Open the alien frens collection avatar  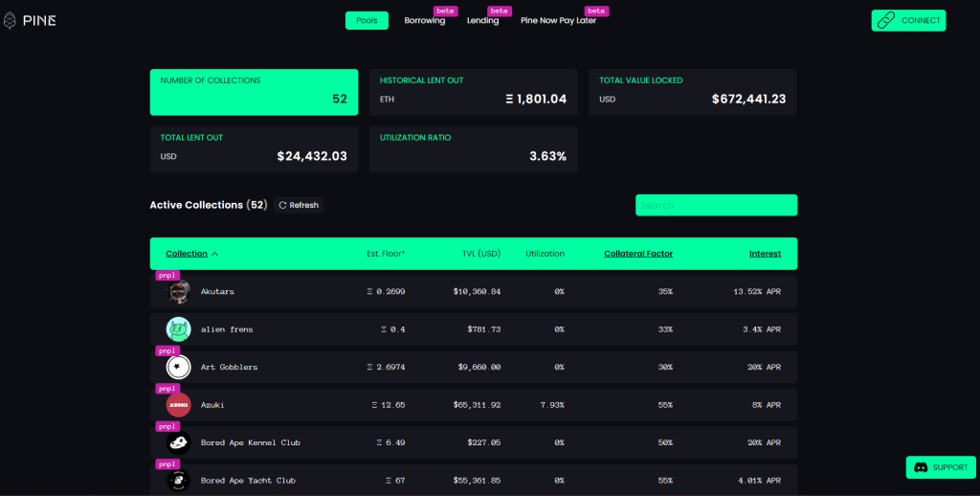point(178,329)
